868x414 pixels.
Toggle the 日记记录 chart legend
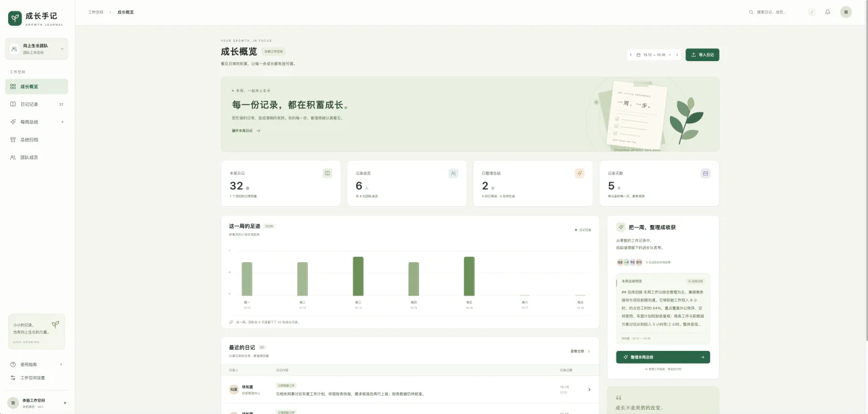coord(583,230)
